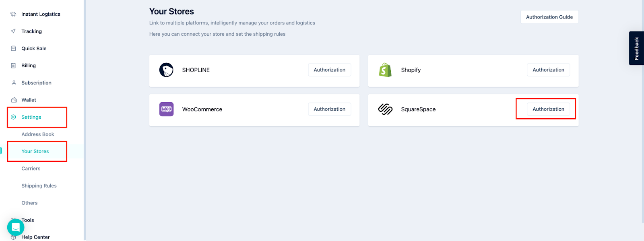The image size is (644, 241).
Task: Authorize the SquareSpace store
Action: (x=548, y=109)
